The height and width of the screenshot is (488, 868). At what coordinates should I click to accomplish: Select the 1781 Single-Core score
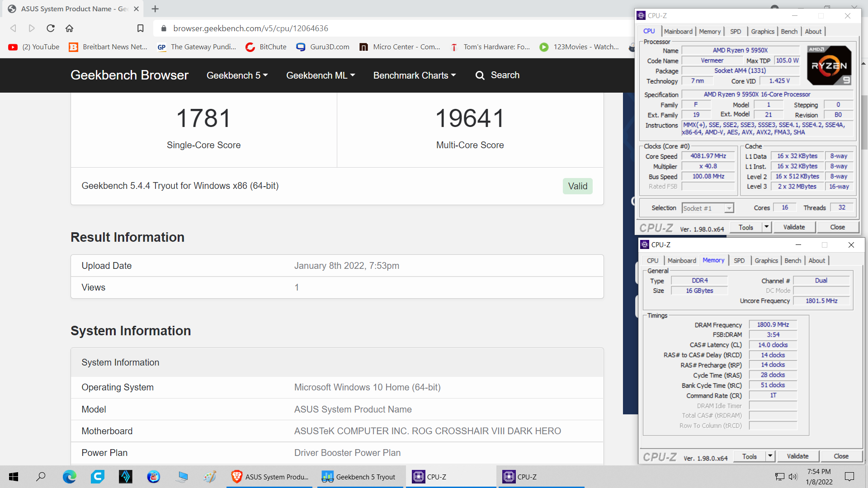[204, 118]
